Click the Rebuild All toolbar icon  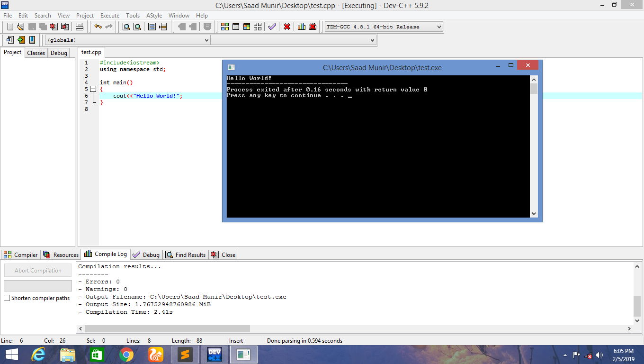[x=258, y=27]
